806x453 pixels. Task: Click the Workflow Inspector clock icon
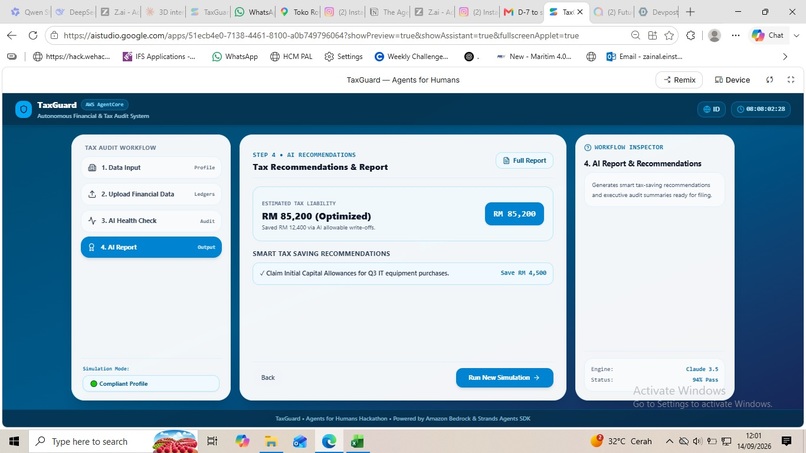pyautogui.click(x=588, y=147)
